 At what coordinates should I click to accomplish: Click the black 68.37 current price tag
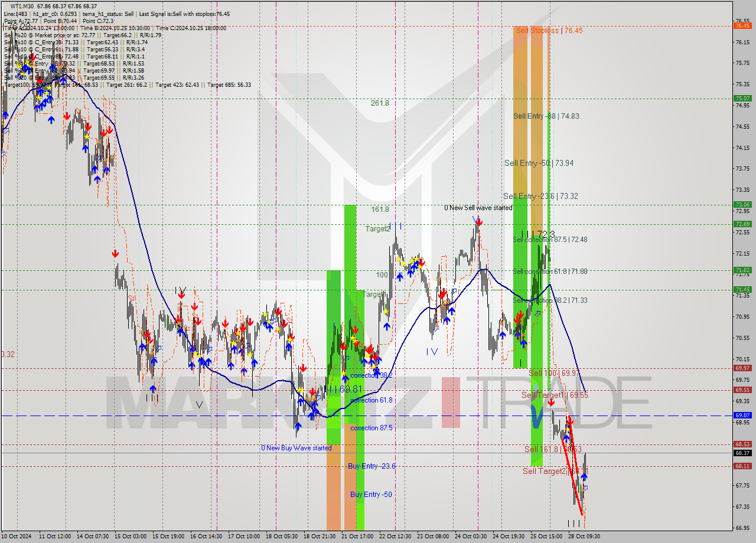pyautogui.click(x=742, y=453)
